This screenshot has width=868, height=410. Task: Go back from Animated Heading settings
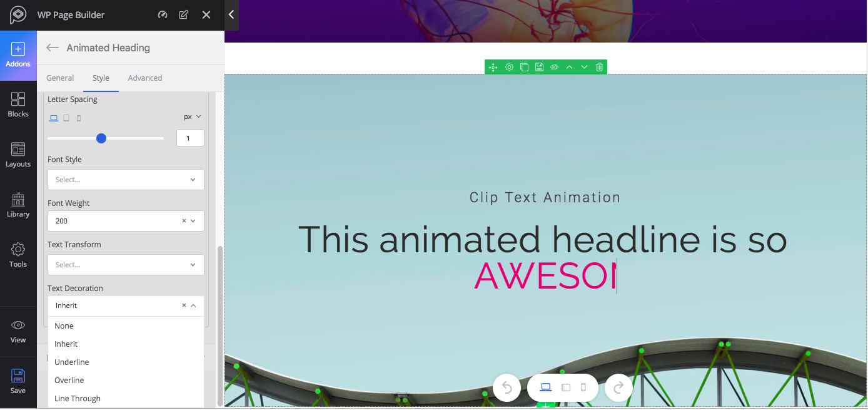click(53, 48)
